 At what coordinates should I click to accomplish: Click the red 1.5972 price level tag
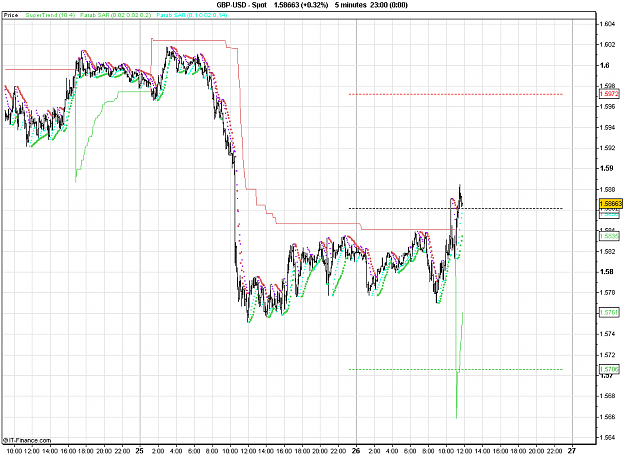point(609,94)
